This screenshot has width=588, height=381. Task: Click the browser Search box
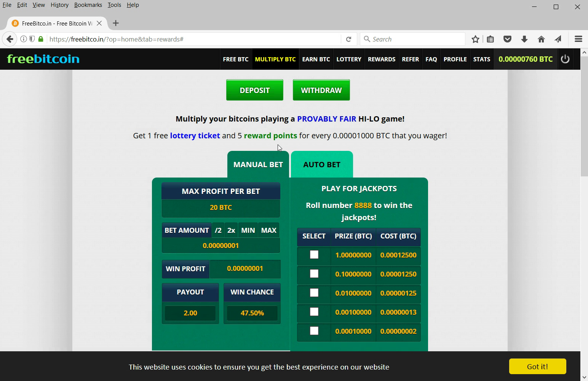pyautogui.click(x=412, y=39)
